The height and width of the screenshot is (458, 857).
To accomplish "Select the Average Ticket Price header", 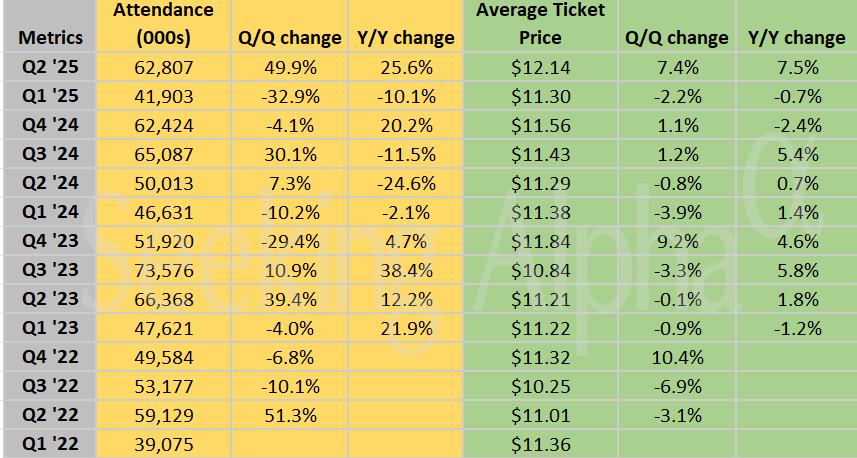I will pos(540,25).
